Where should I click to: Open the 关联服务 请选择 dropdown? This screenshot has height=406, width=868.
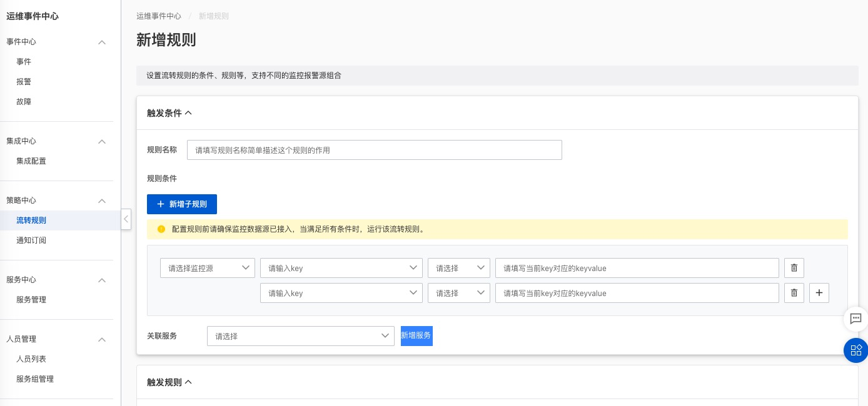301,336
